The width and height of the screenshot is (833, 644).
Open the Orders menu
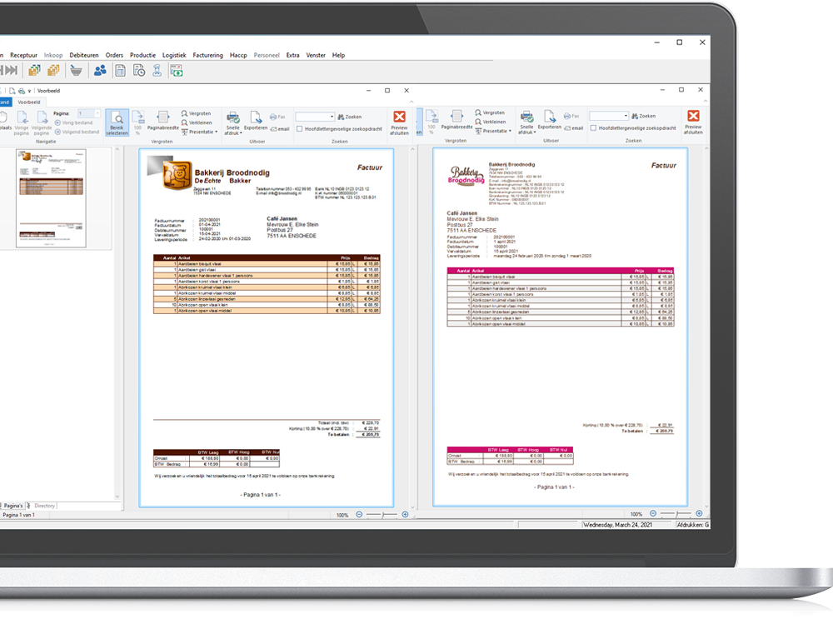pos(114,55)
